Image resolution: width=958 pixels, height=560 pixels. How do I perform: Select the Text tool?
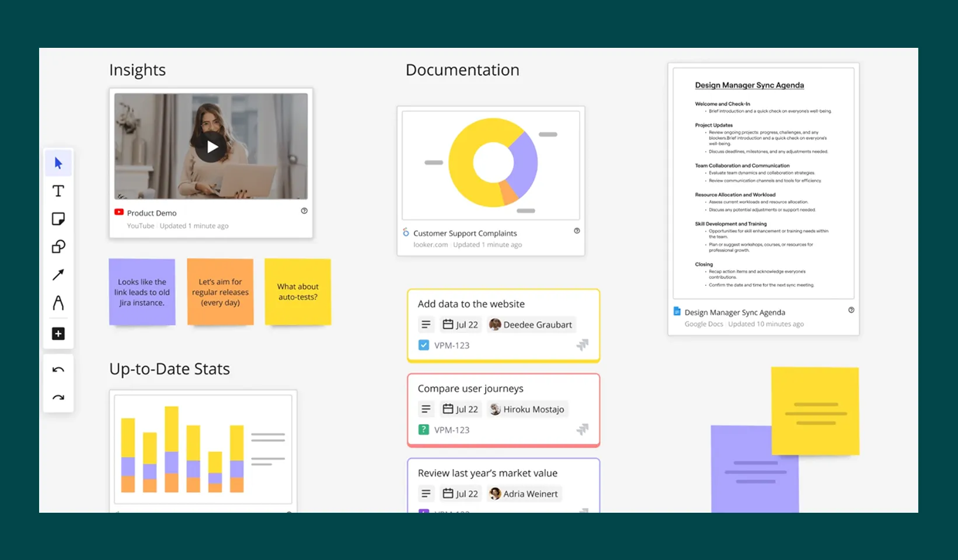tap(58, 190)
